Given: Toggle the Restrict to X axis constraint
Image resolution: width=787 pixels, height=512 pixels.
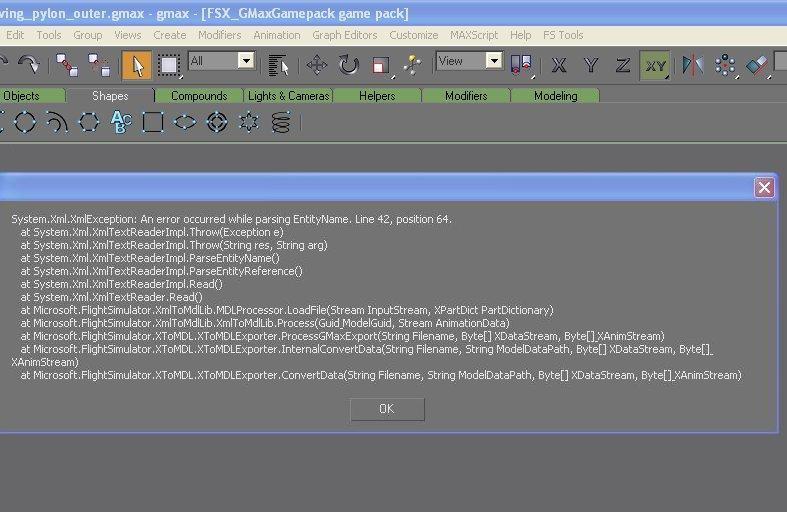Looking at the screenshot, I should [x=559, y=65].
